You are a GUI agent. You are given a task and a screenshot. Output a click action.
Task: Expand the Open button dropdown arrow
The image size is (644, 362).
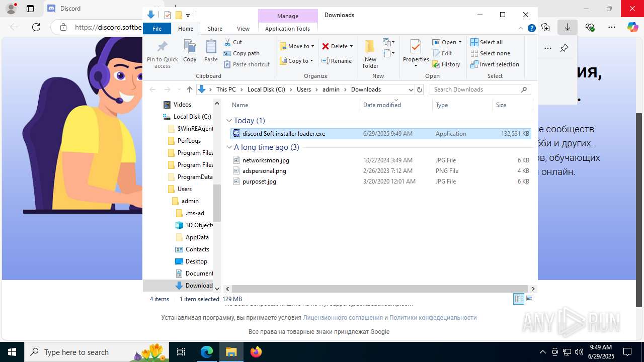click(x=460, y=42)
